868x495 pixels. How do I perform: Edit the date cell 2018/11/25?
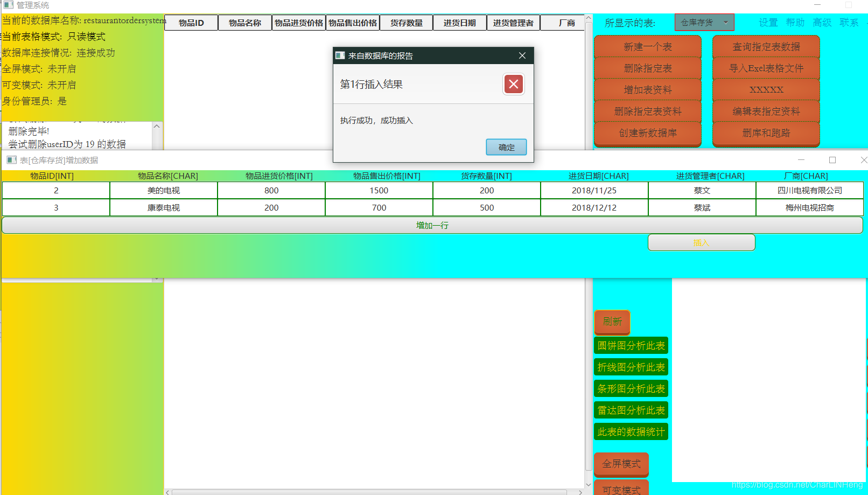pyautogui.click(x=594, y=191)
